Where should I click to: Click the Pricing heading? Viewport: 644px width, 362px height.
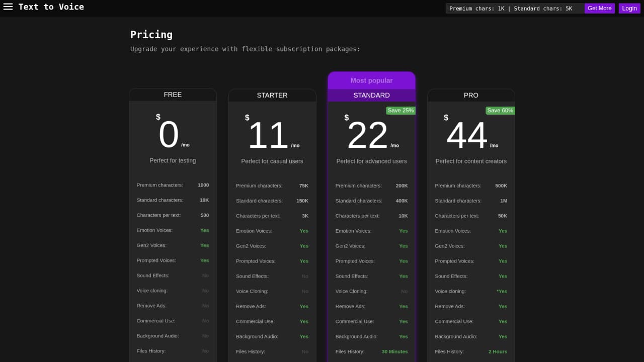point(151,35)
